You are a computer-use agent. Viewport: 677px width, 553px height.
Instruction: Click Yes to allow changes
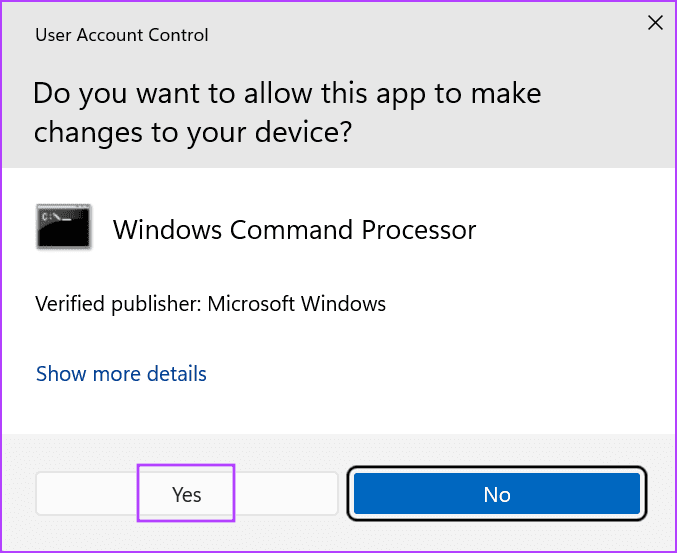point(186,494)
